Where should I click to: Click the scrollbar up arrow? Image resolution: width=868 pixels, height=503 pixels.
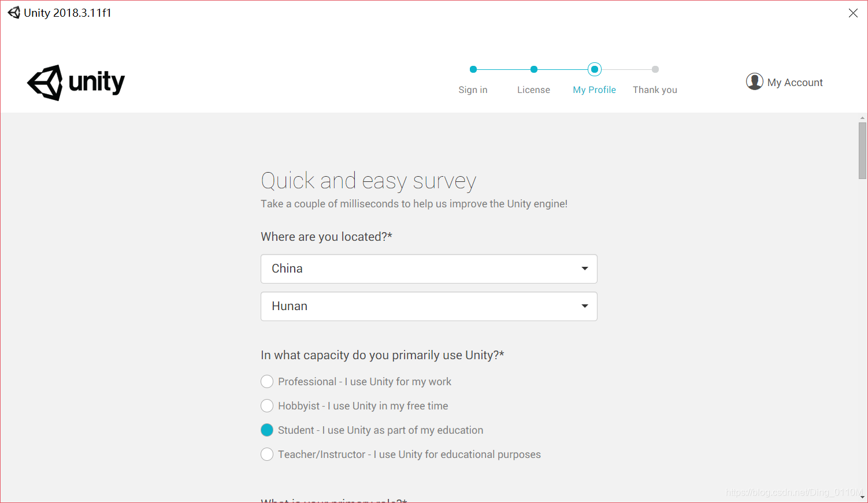coord(862,118)
